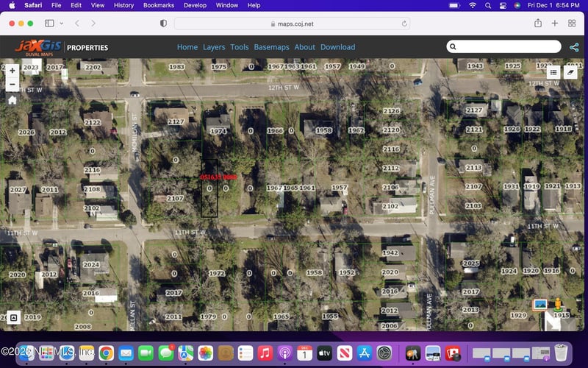The width and height of the screenshot is (588, 368).
Task: Click the share icon in header
Action: pyautogui.click(x=574, y=47)
